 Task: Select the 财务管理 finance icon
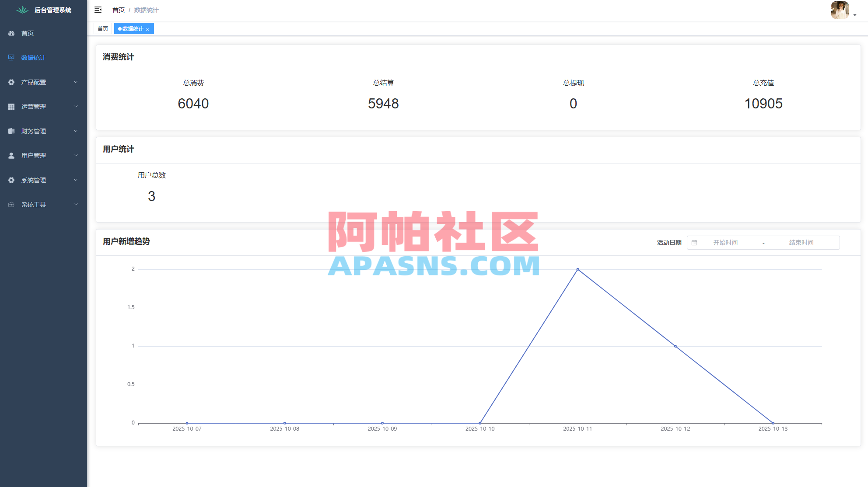tap(11, 131)
